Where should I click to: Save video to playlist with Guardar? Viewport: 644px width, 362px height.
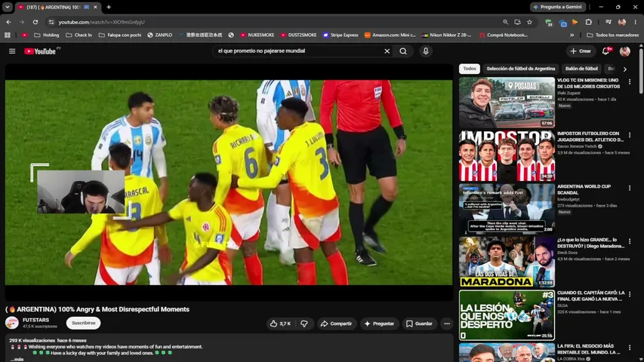[419, 324]
